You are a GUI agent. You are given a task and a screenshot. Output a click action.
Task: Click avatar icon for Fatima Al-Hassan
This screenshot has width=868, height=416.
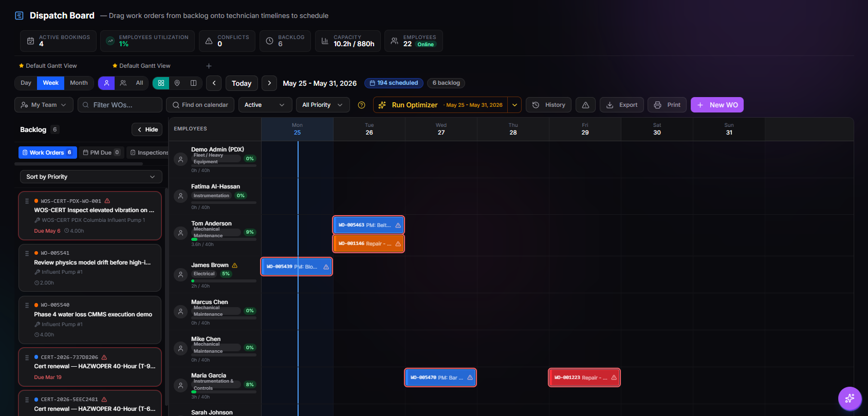180,196
